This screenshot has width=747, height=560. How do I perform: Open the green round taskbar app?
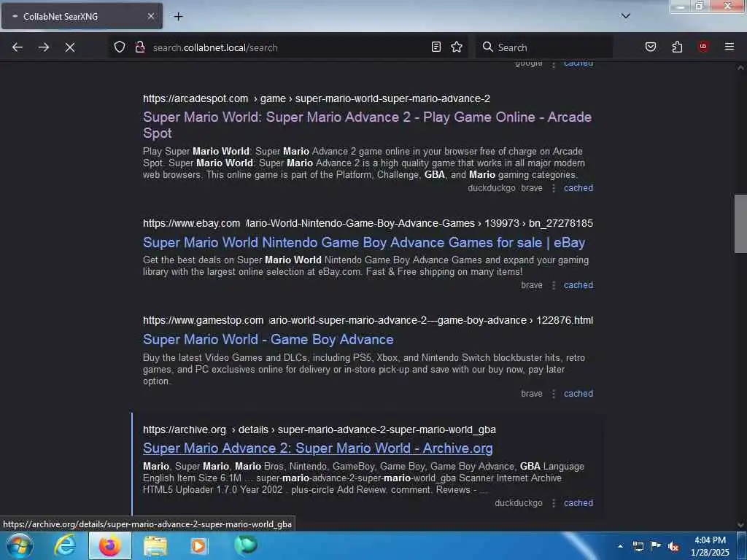pos(246,545)
